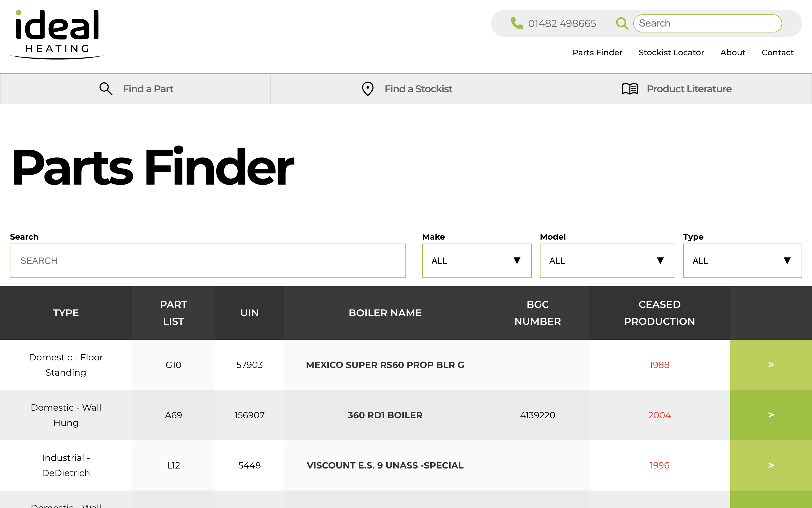Click the 360 RD1 BOILER name

[385, 415]
